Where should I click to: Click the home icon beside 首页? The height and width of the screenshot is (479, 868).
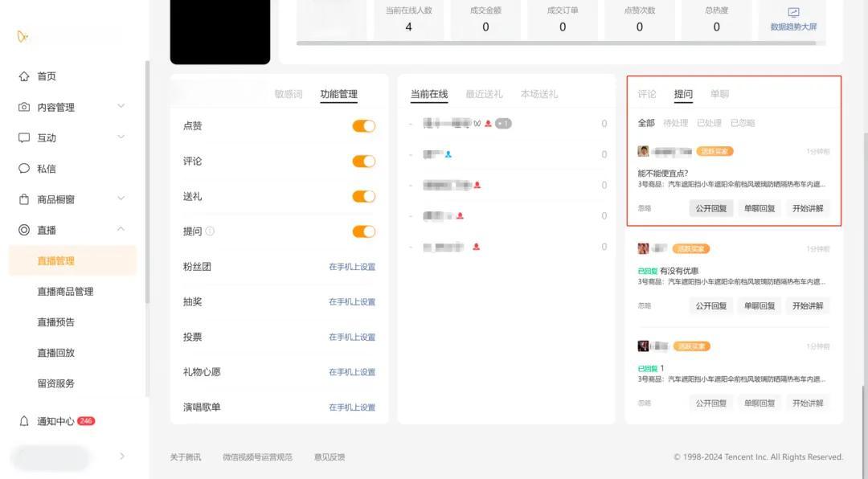(24, 76)
